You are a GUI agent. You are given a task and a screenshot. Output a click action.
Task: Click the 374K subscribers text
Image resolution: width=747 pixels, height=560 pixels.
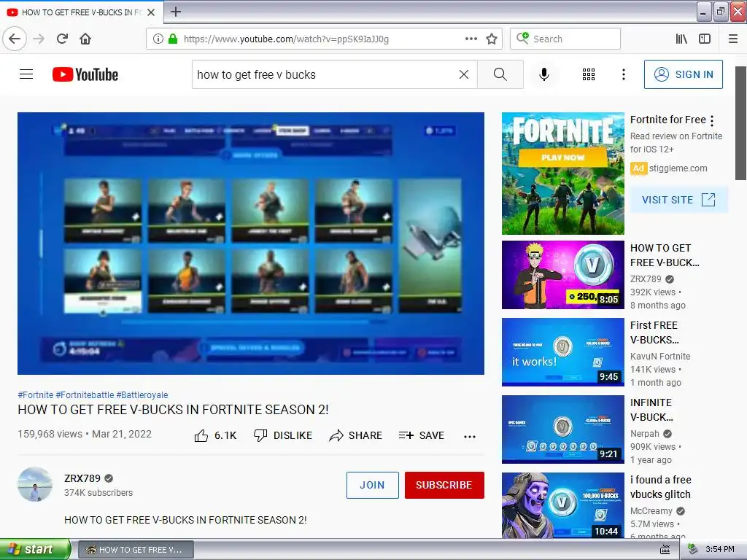[x=98, y=493]
